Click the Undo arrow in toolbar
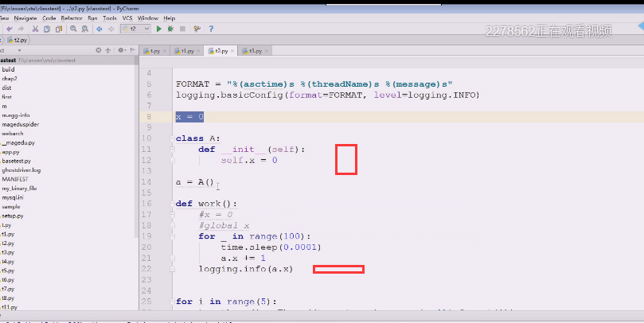644x323 pixels. (x=9, y=29)
